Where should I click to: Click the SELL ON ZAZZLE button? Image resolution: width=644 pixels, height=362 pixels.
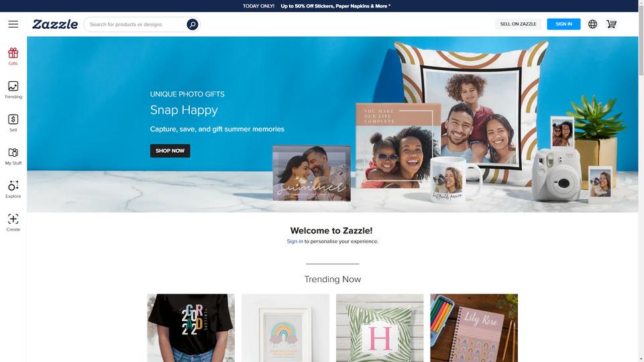(x=518, y=24)
